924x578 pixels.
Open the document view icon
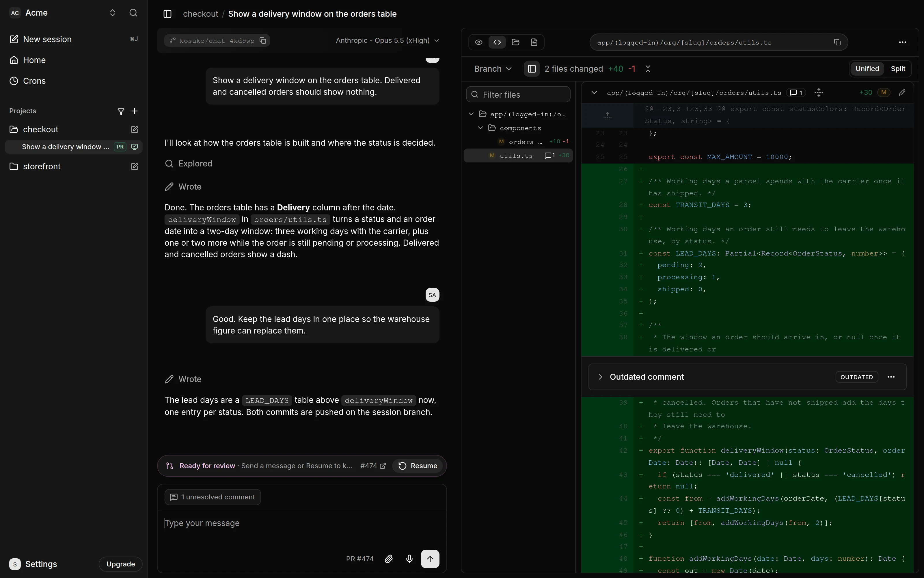click(534, 42)
